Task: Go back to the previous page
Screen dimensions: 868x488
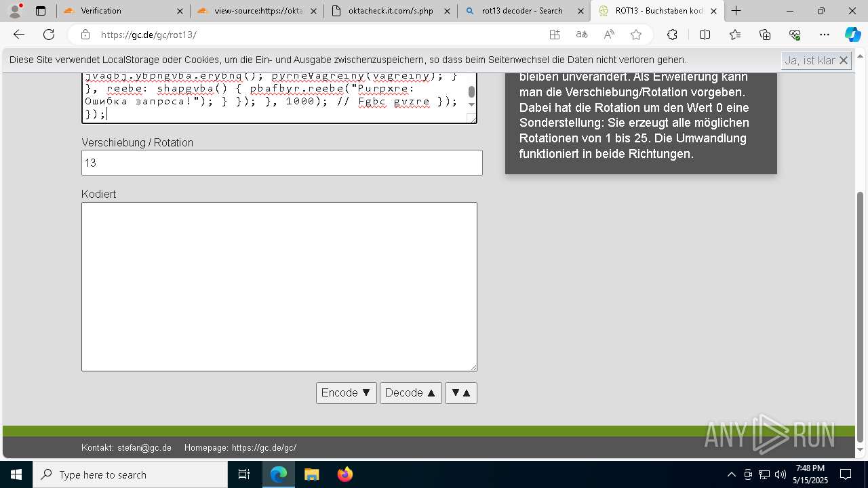Action: [x=19, y=35]
